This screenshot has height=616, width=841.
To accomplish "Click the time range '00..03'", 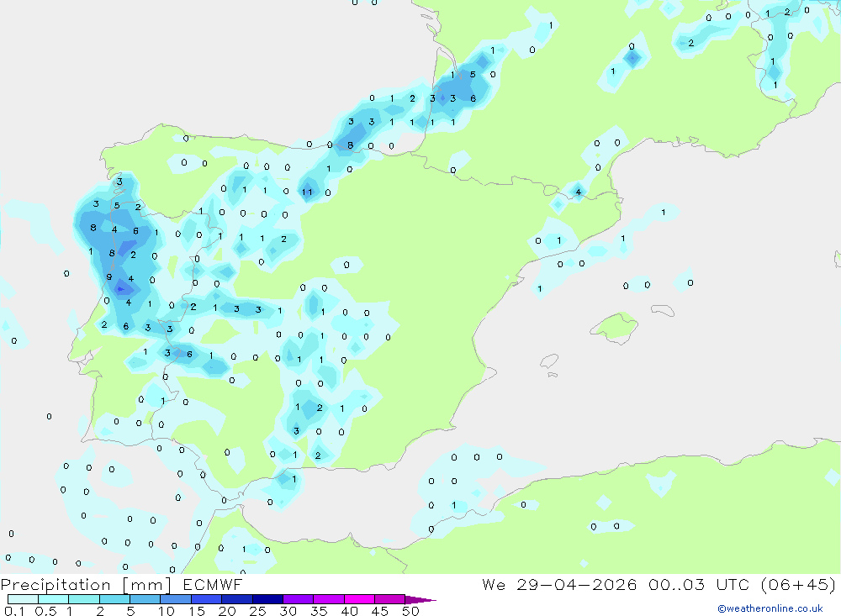I will (676, 584).
